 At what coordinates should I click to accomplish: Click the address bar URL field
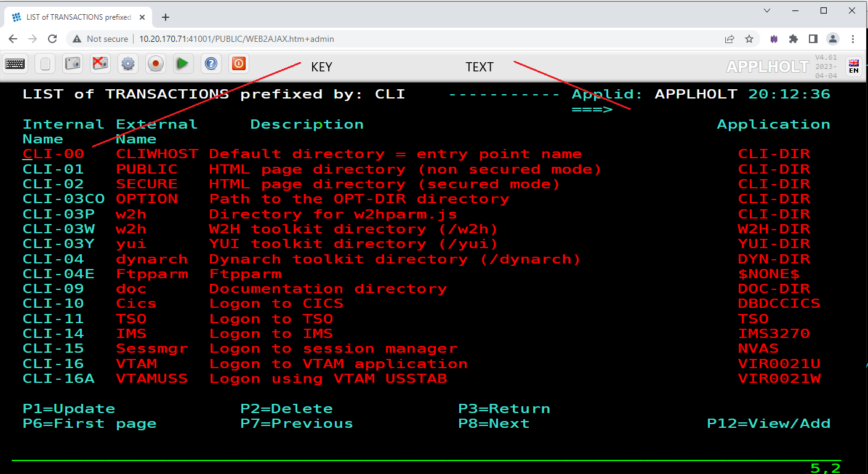pos(394,39)
